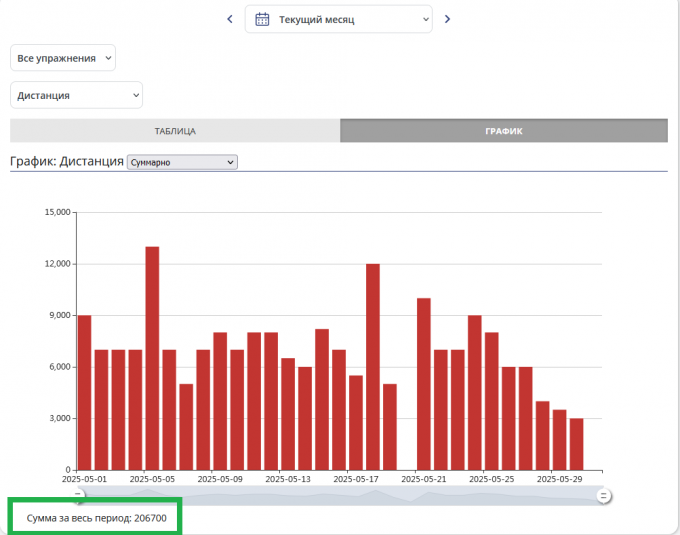Screen dimensions: 680x535
Task: Expand the "Все упражнения" dropdown
Action: click(x=63, y=58)
